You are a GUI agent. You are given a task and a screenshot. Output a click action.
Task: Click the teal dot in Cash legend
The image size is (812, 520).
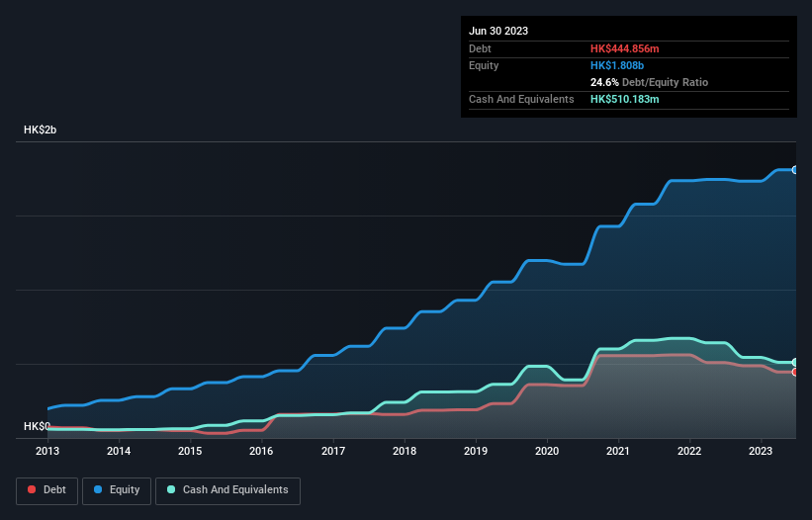[x=171, y=489]
